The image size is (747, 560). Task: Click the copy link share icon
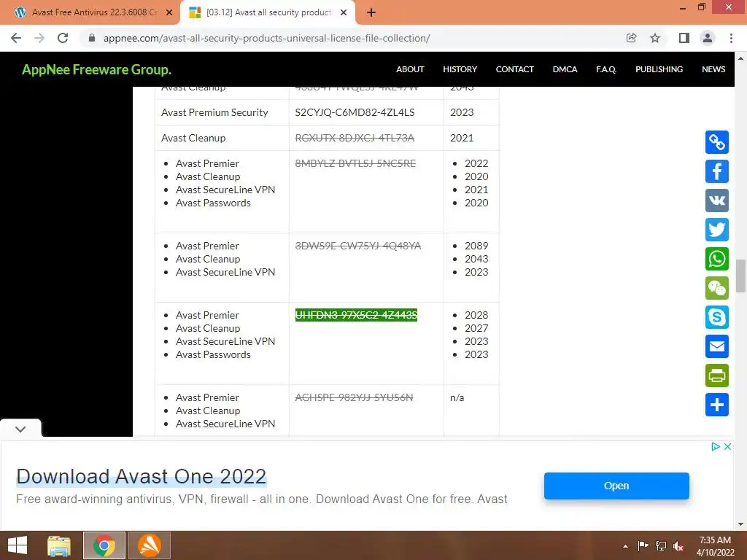[717, 142]
